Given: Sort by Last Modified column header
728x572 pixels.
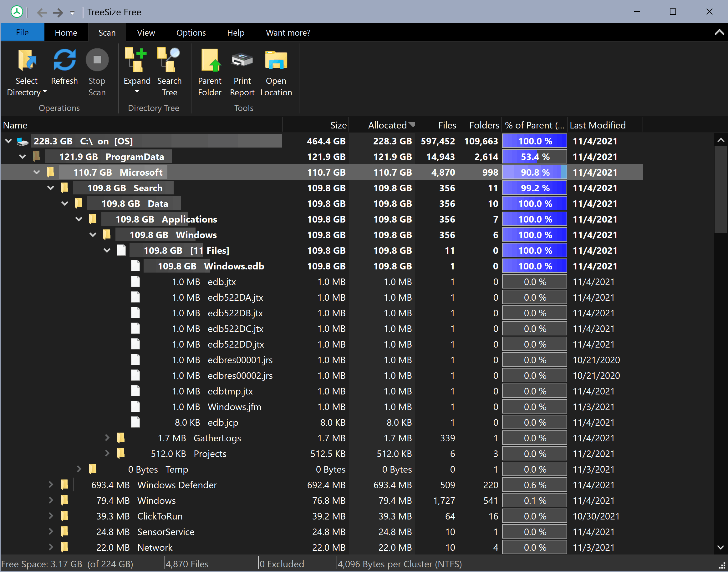Looking at the screenshot, I should click(597, 125).
